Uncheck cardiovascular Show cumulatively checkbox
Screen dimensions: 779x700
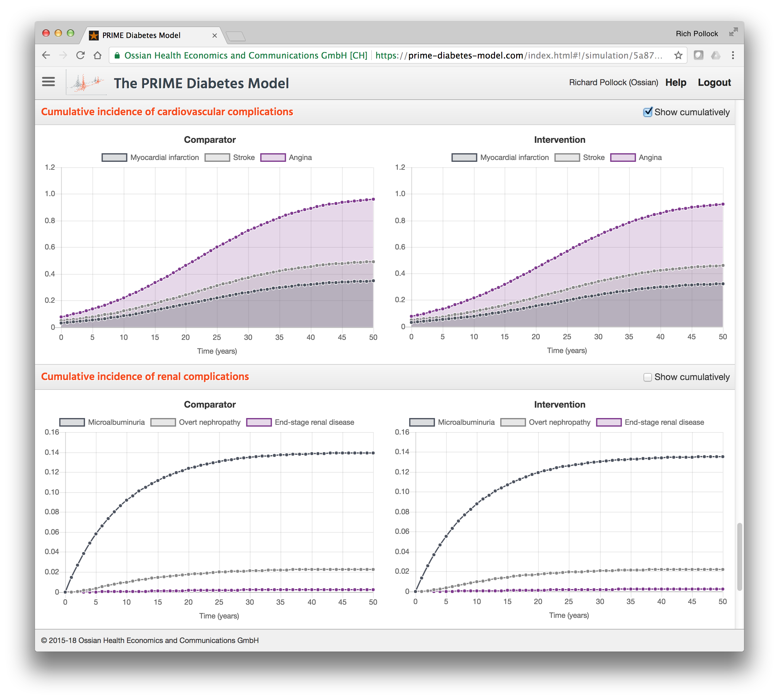click(x=648, y=112)
